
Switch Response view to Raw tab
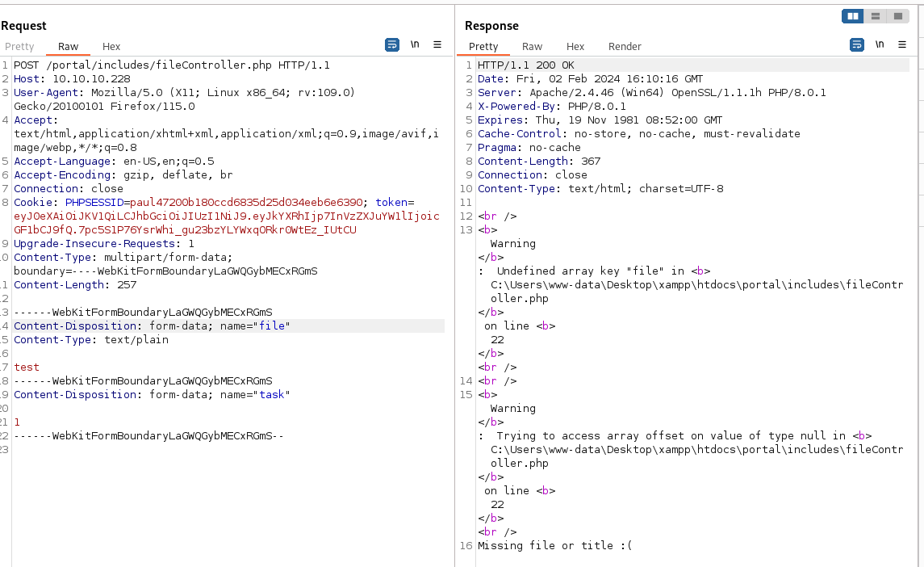click(532, 47)
